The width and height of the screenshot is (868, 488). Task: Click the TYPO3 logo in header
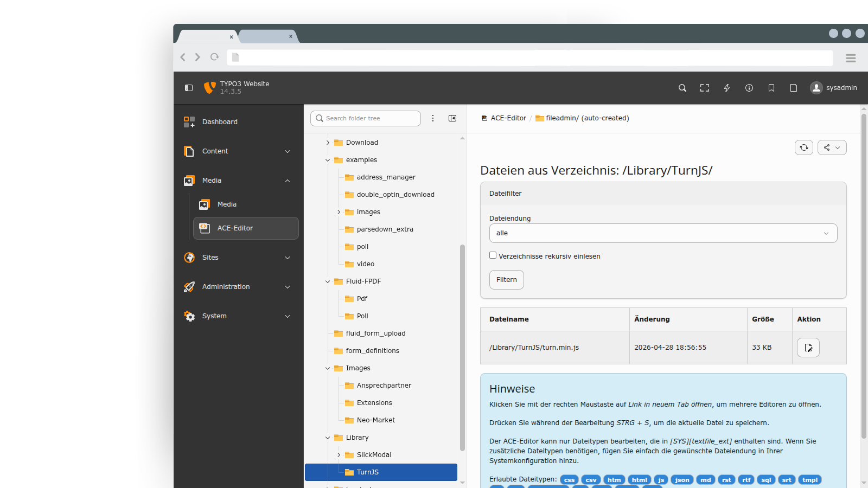(209, 88)
